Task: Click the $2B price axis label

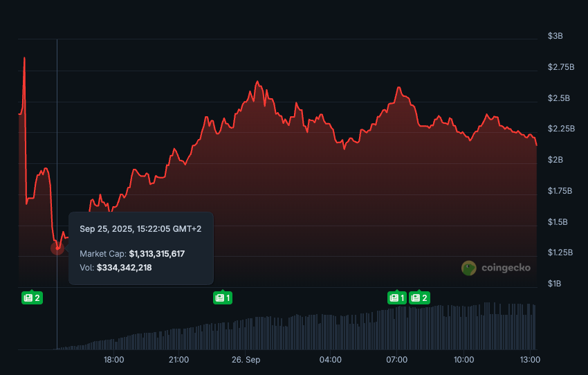Action: click(x=555, y=160)
